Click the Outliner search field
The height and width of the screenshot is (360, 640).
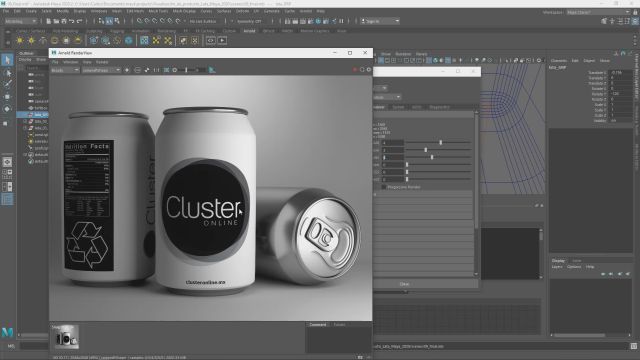coord(36,68)
